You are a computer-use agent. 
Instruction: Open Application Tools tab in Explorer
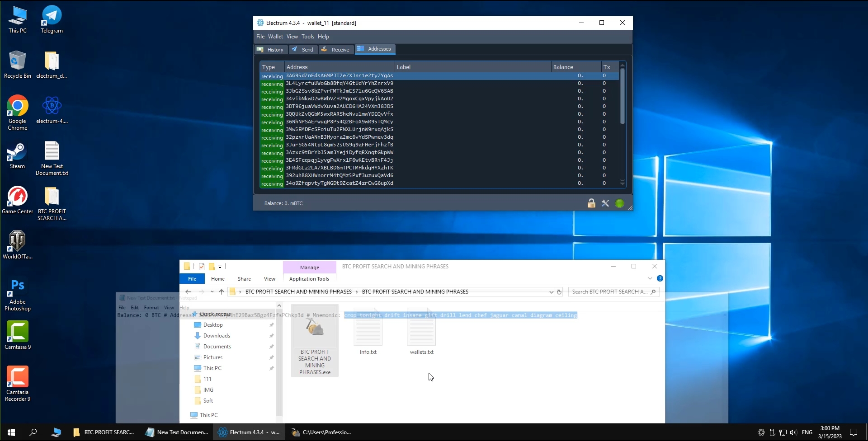click(309, 279)
